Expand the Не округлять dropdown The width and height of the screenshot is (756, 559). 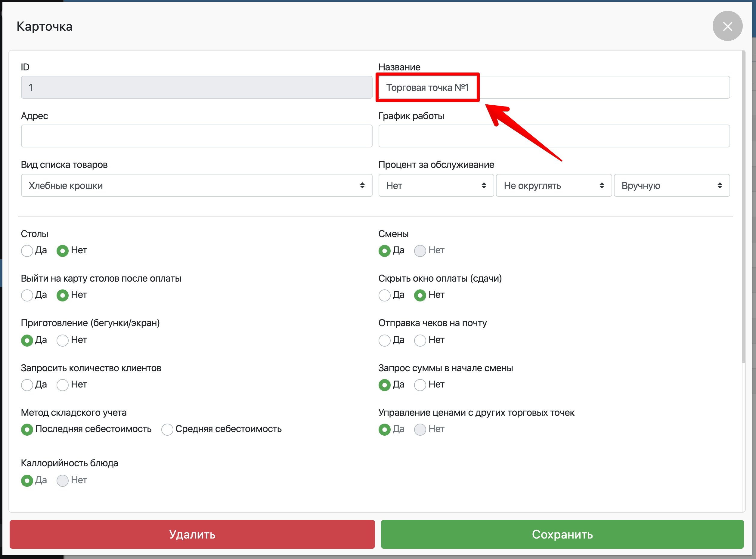(x=554, y=185)
